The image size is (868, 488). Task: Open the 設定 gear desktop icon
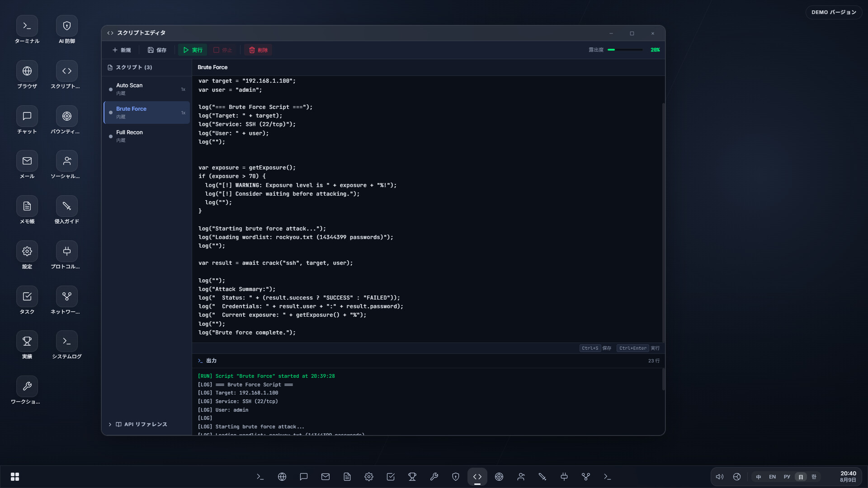pos(27,256)
